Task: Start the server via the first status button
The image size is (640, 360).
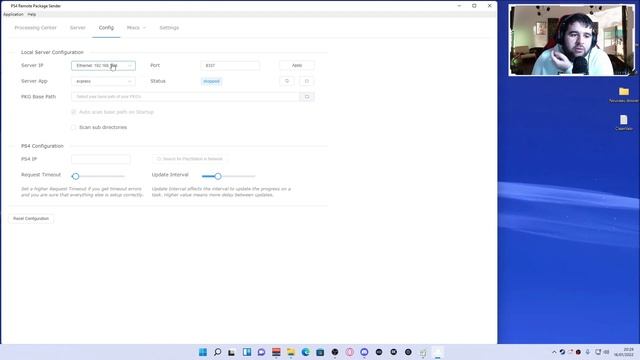Action: (x=287, y=81)
